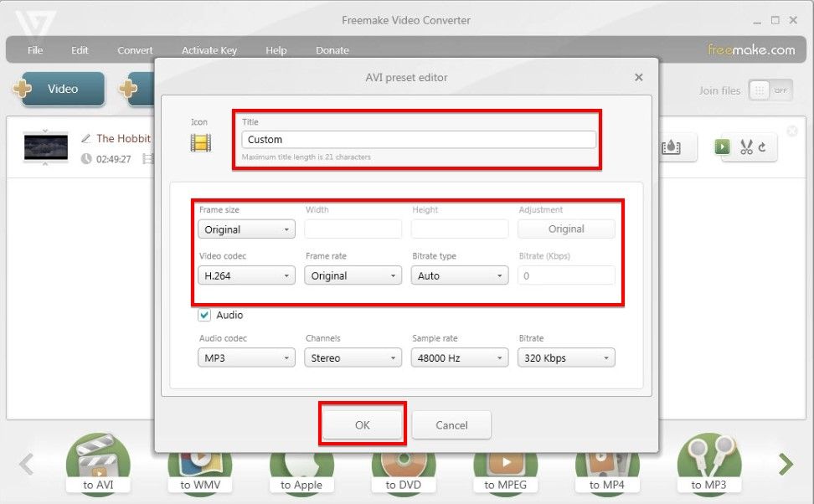
Task: Expand the Frame size dropdown
Action: point(246,229)
